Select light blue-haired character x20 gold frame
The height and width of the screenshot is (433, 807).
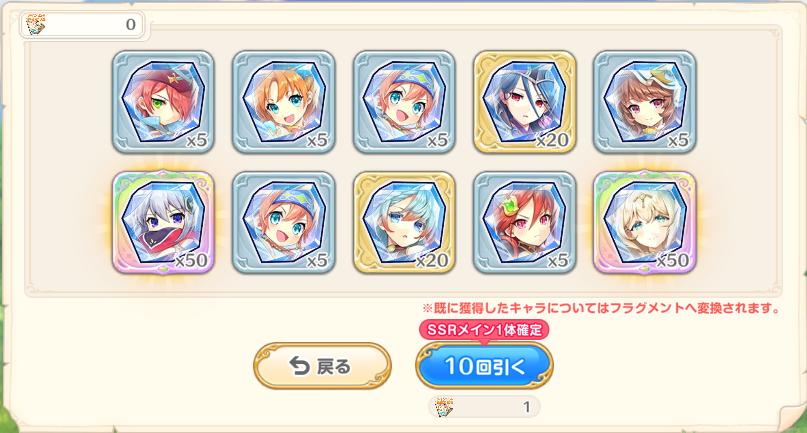[x=404, y=222]
